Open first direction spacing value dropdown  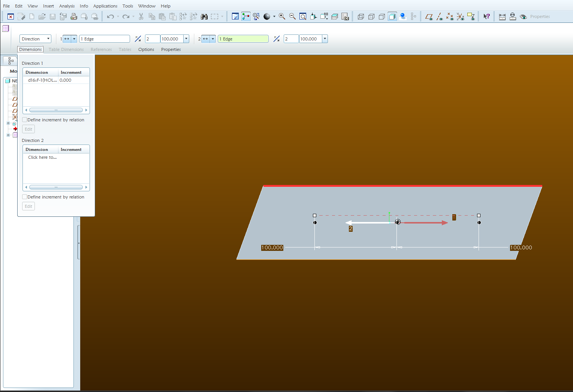tap(186, 39)
